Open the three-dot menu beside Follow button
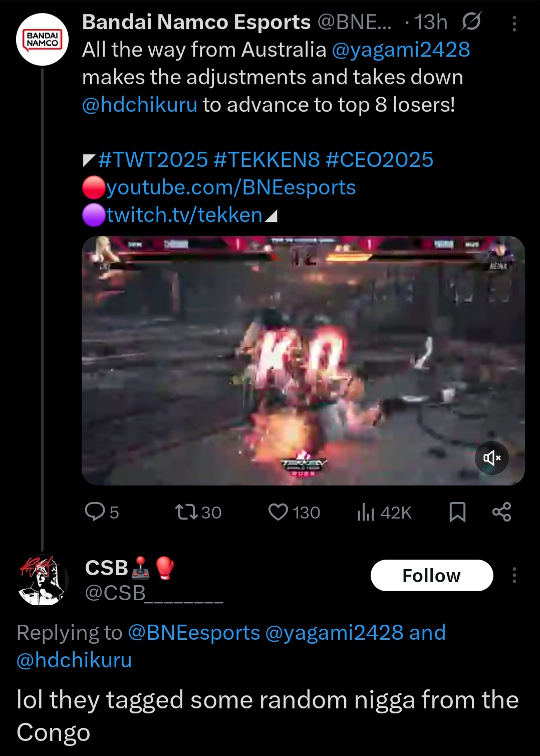The width and height of the screenshot is (540, 756). (x=514, y=575)
